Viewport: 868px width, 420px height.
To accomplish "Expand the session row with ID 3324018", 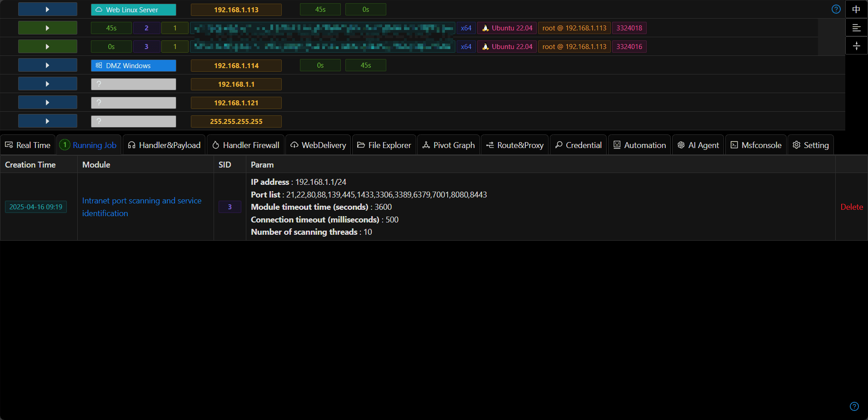I will pos(48,28).
